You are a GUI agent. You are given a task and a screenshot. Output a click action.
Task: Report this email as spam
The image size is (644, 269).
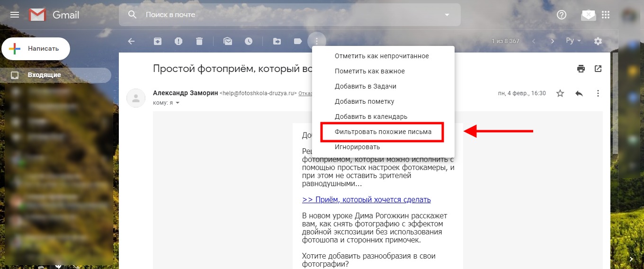click(179, 41)
